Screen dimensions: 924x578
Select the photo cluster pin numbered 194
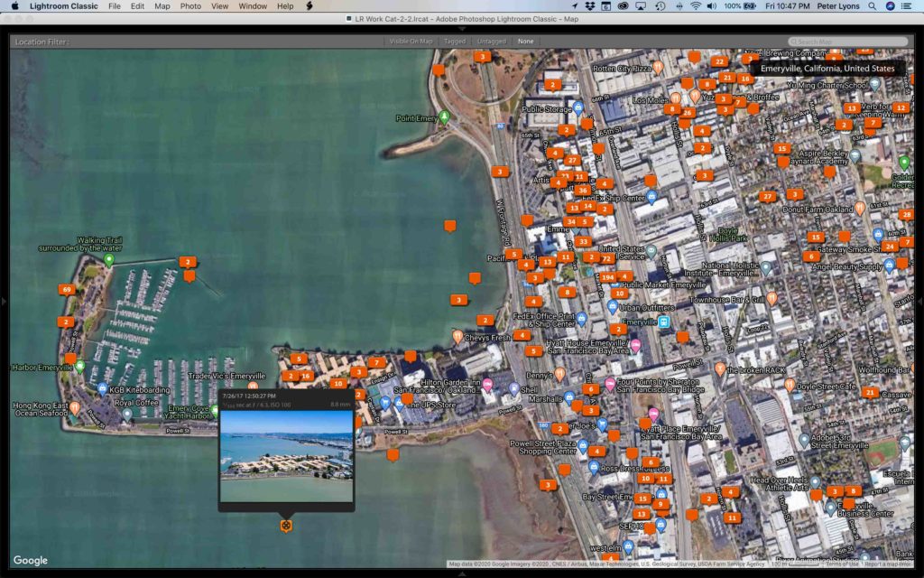pos(607,277)
